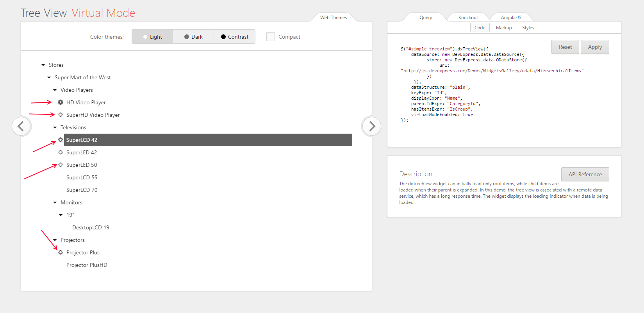Go to the previous demo with left arrow
The height and width of the screenshot is (313, 644).
[x=21, y=126]
